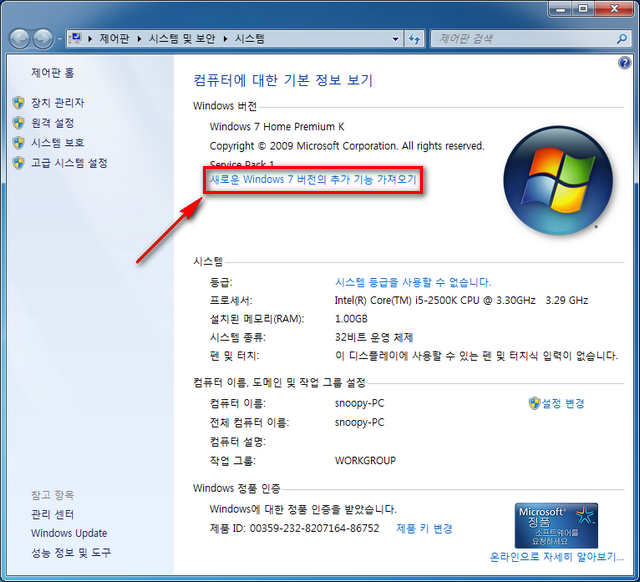Click Microsoft 정품 소프트웨어 badge
The height and width of the screenshot is (582, 640).
(556, 525)
